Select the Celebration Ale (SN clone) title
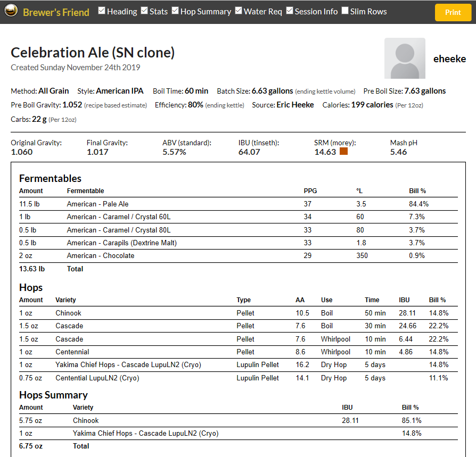 click(93, 53)
